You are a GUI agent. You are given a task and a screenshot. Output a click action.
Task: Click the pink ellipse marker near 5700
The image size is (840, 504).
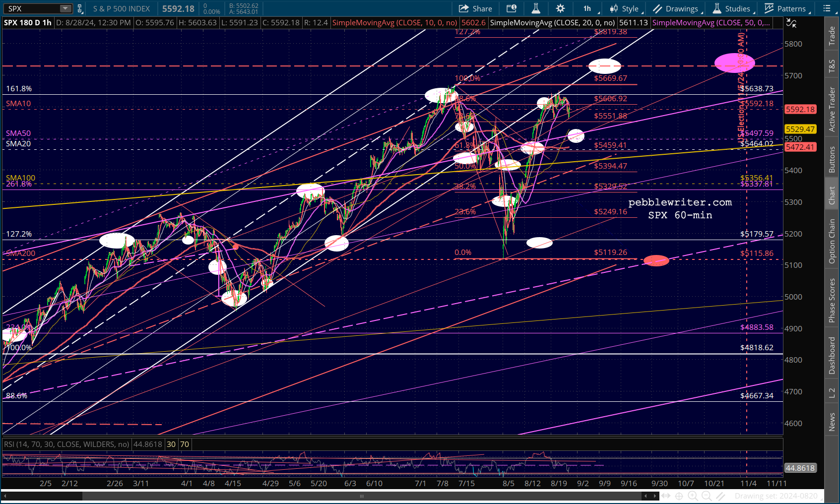point(735,63)
